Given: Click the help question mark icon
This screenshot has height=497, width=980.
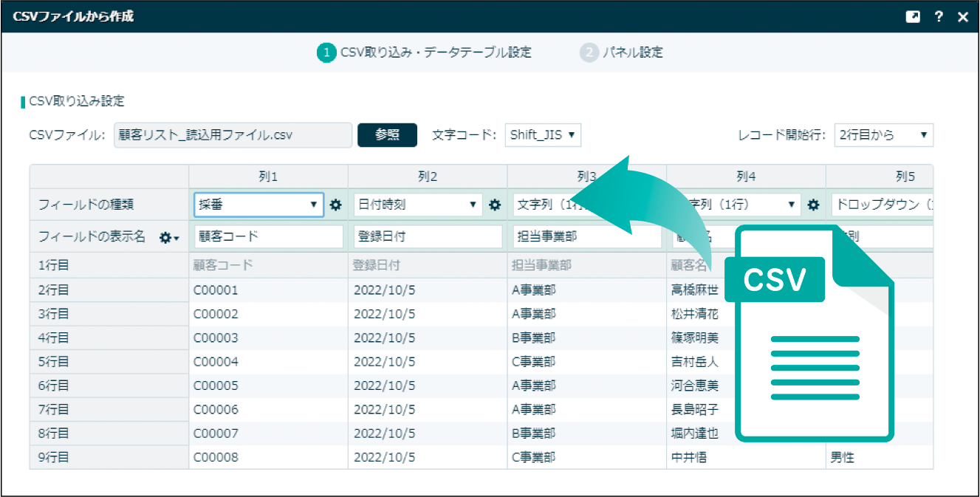Looking at the screenshot, I should tap(938, 17).
